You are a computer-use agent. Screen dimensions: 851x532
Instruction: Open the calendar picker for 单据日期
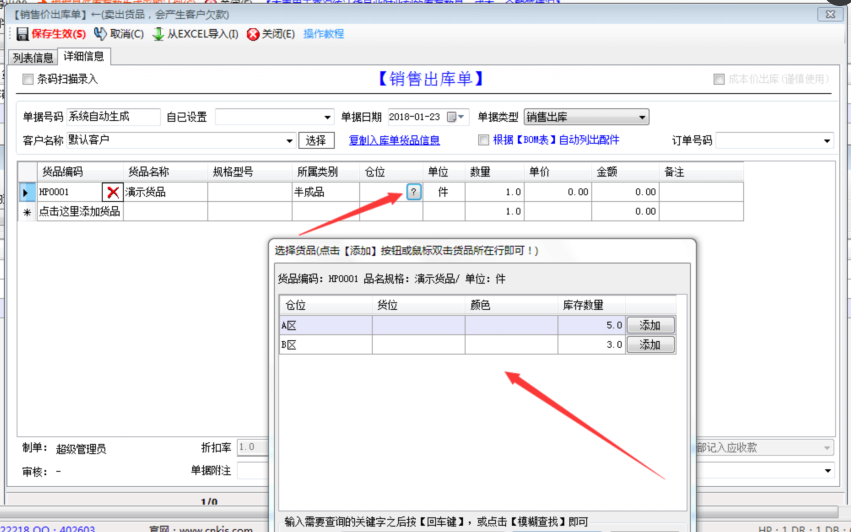(x=456, y=117)
